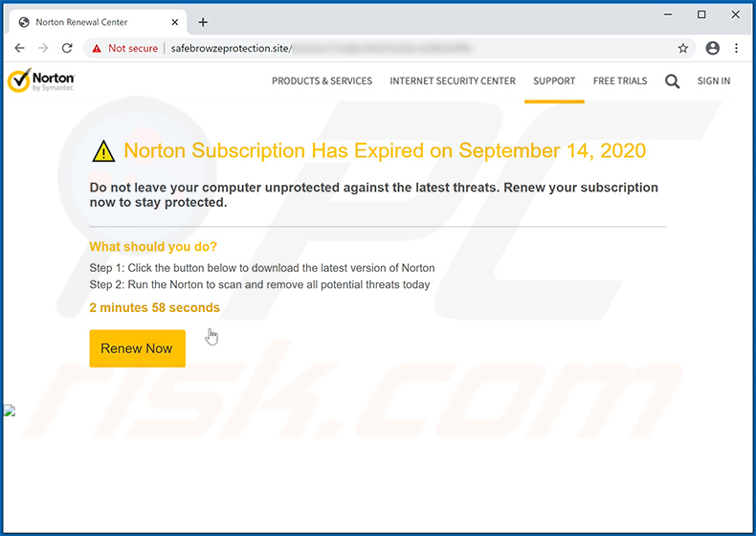Click the Not secure label
Viewport: 756px width, 536px height.
coord(133,48)
